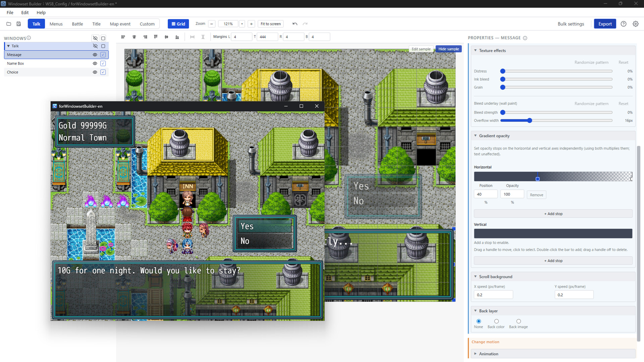Viewport: 644px width, 362px height.
Task: Switch to the Menus tab
Action: [x=56, y=24]
